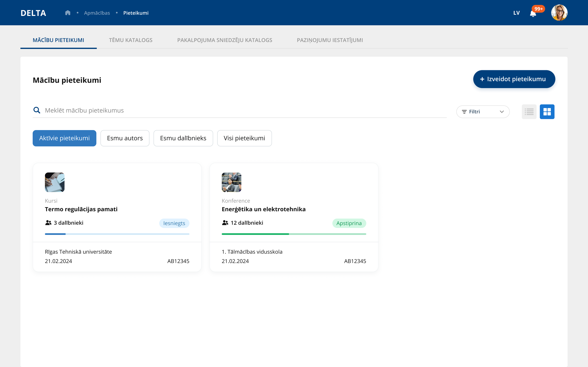Open the notifications bell
Screen dimensions: 588x367
(x=533, y=13)
